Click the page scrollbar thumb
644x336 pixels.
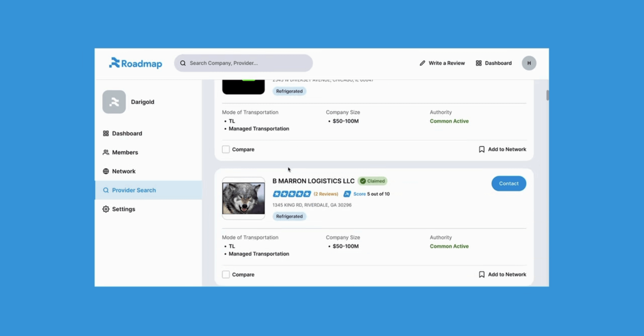pyautogui.click(x=547, y=95)
